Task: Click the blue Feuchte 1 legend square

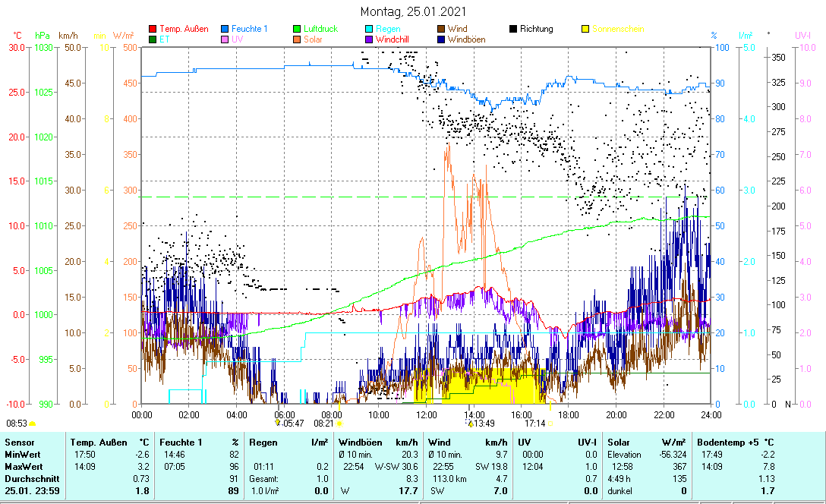Action: coord(225,29)
